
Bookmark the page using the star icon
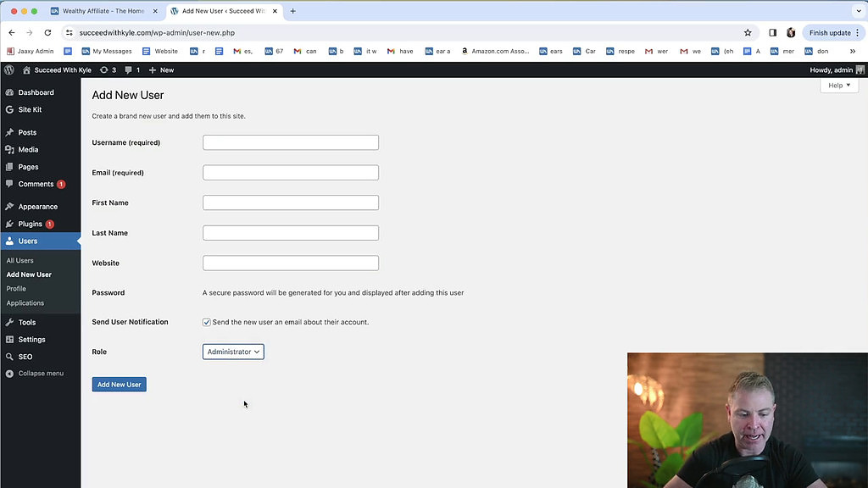[x=748, y=31]
